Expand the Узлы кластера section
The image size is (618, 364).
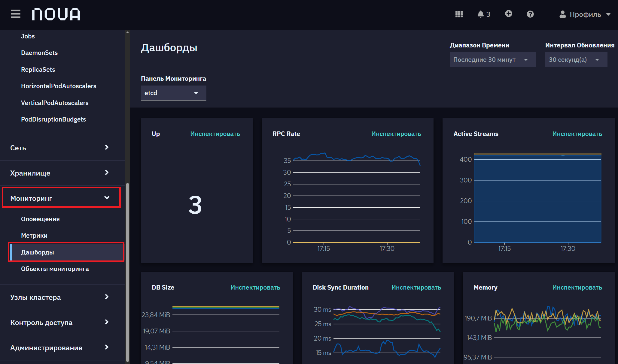[62, 297]
